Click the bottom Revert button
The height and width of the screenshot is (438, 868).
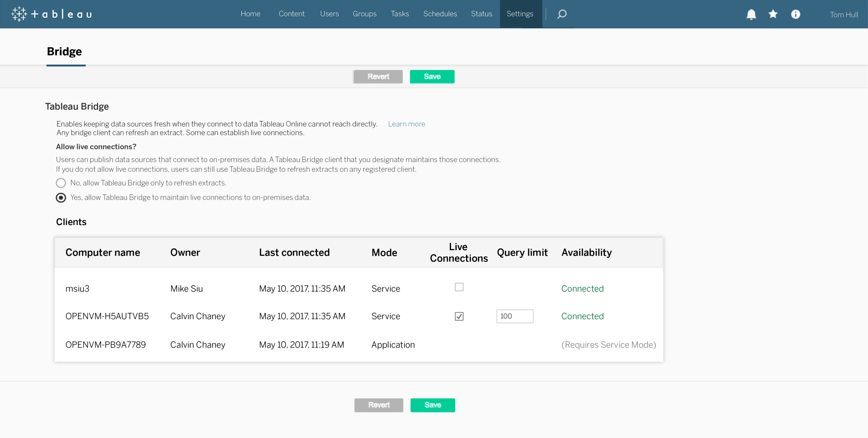coord(379,405)
